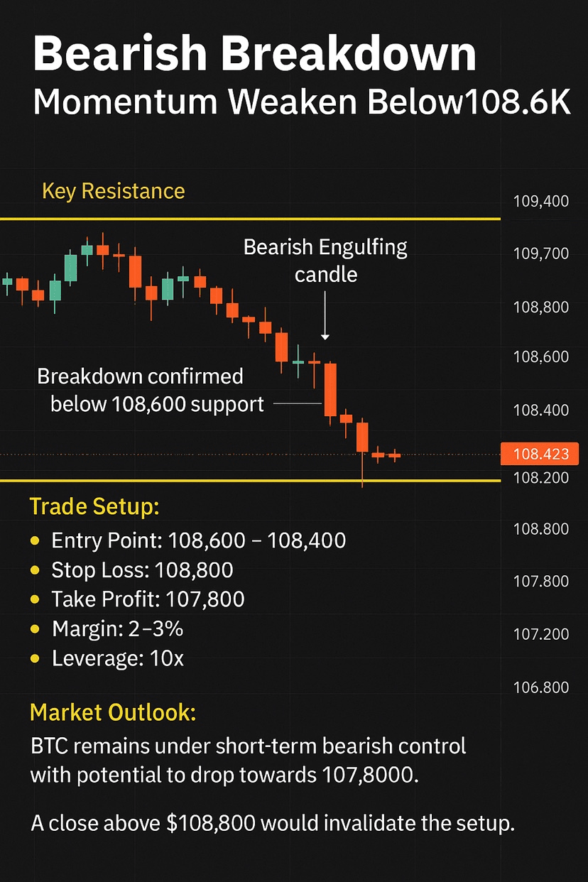Screen dimensions: 588x882
Task: Click the yellow bullet beside Entry Point
Action: coord(34,541)
